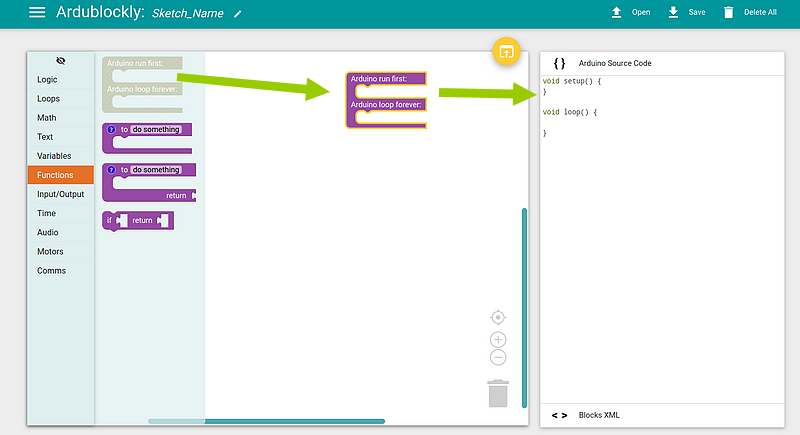This screenshot has width=800, height=435.
Task: Expand the Arduino Source Code panel header
Action: click(x=662, y=63)
